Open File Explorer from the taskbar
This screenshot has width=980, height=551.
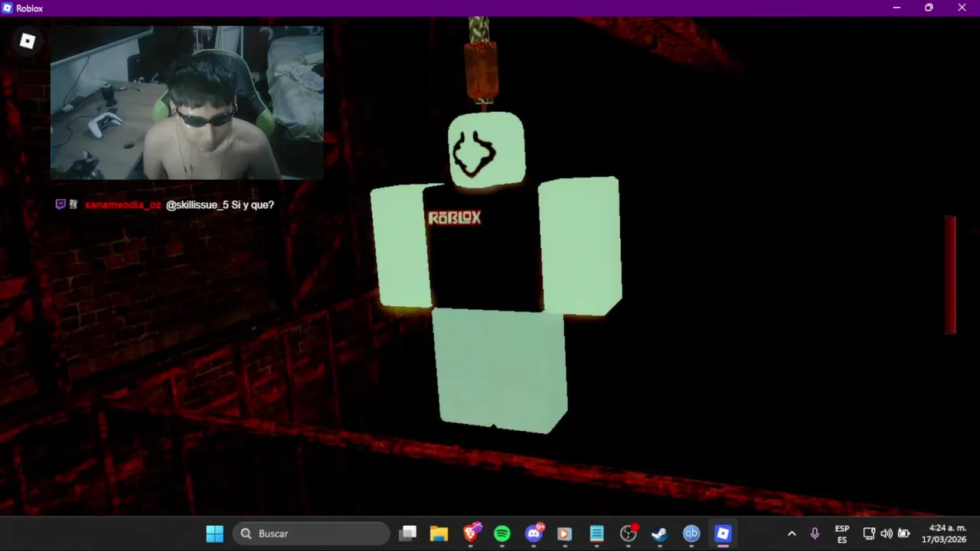coord(439,533)
